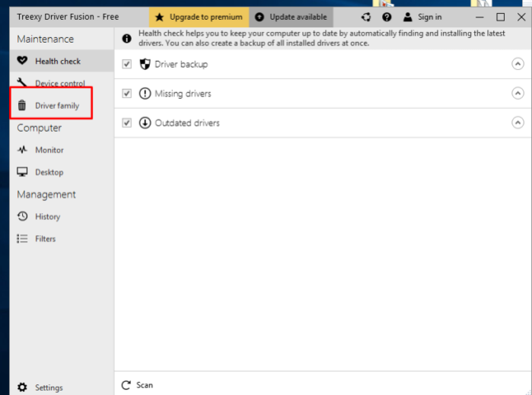Open Settings at sidebar bottom

pyautogui.click(x=62, y=387)
